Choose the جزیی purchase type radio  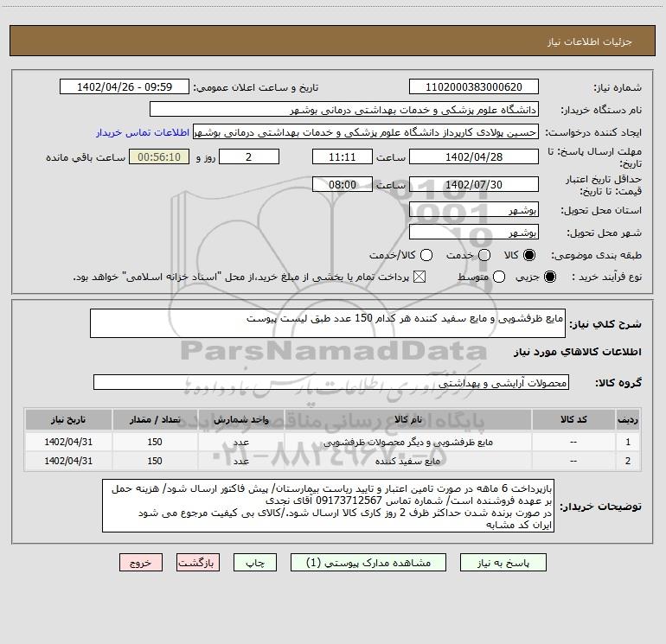[x=549, y=277]
